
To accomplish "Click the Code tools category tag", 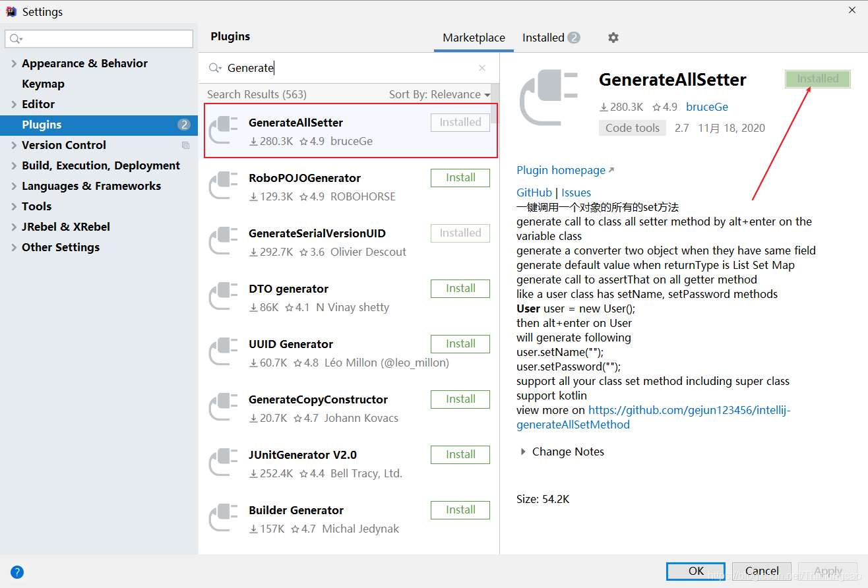I will coord(633,128).
